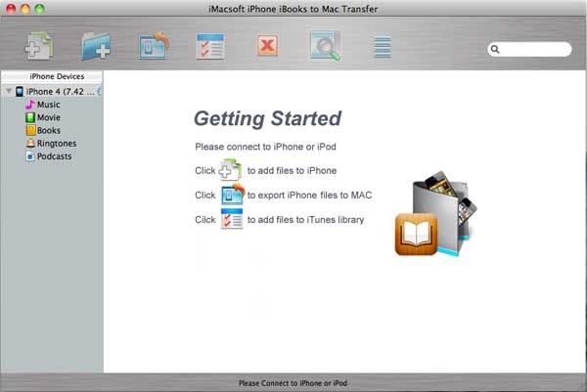Click the pink Music note icon

[x=30, y=105]
